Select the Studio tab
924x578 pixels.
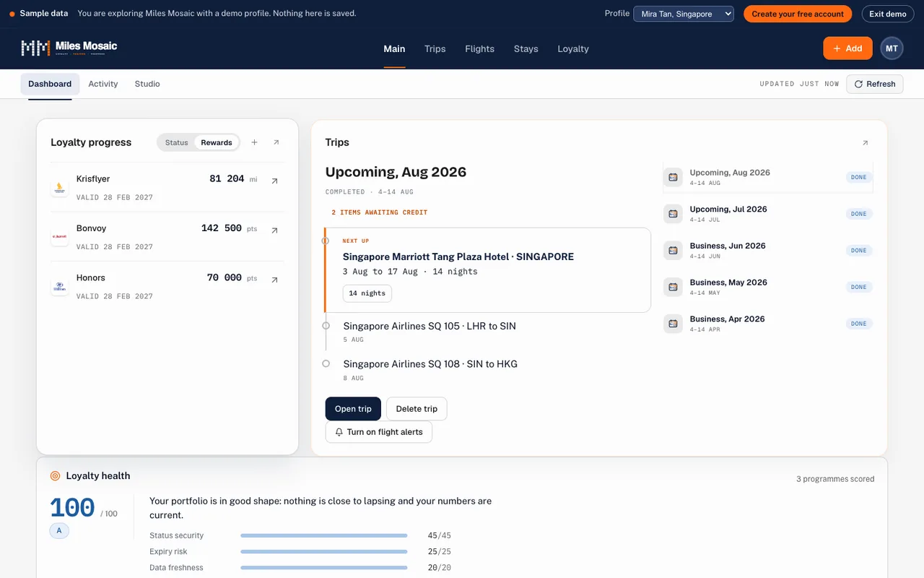pos(147,84)
